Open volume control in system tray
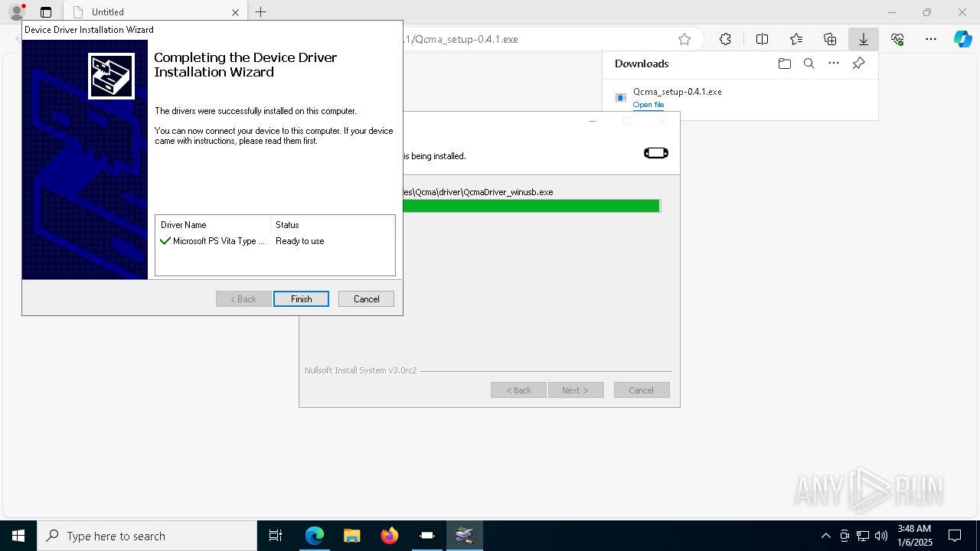Image resolution: width=980 pixels, height=551 pixels. click(x=881, y=536)
